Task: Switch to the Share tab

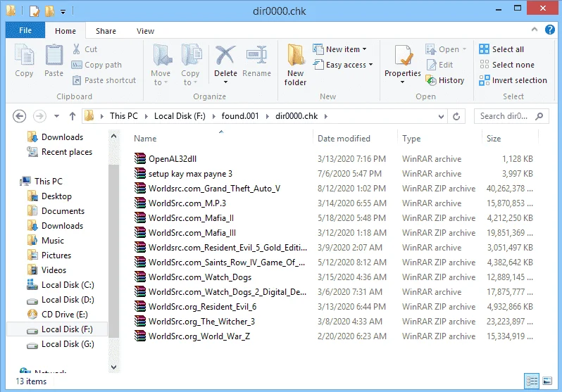Action: click(106, 31)
